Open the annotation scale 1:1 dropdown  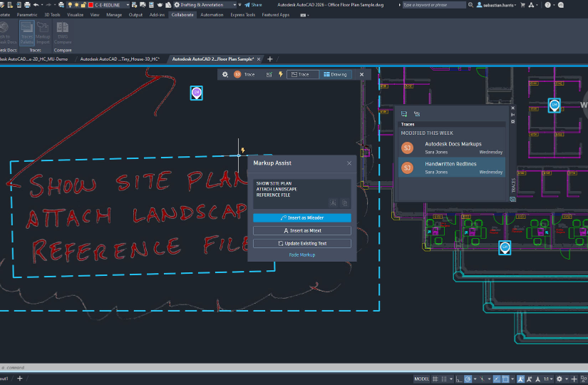coord(548,379)
